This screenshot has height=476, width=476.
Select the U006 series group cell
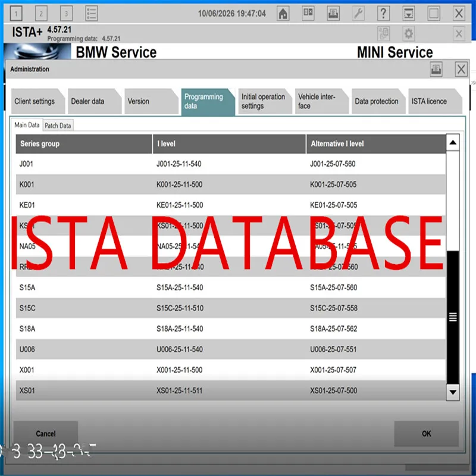pyautogui.click(x=27, y=349)
